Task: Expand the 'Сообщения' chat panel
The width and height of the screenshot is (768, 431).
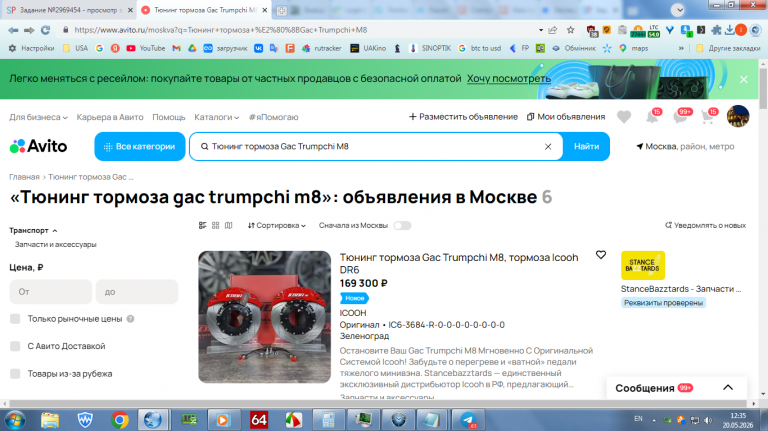Action: tap(728, 387)
